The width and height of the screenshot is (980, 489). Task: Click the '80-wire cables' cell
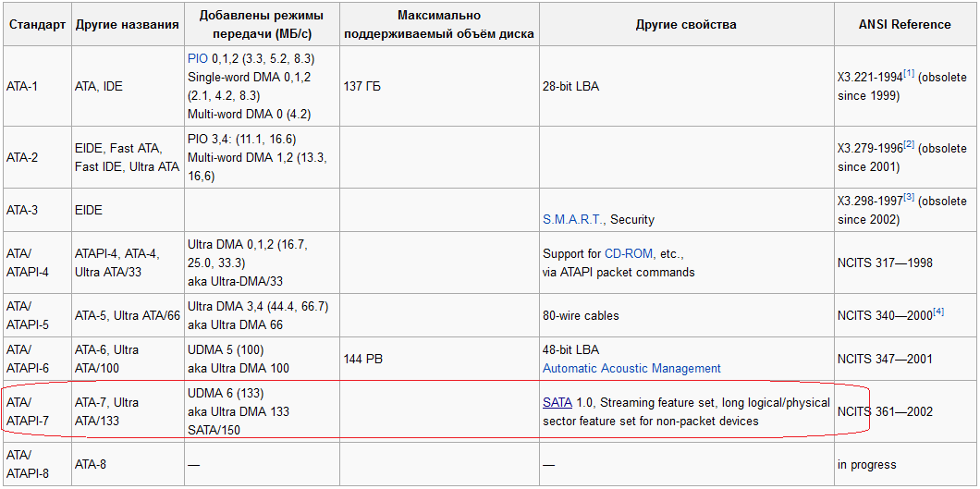(686, 315)
